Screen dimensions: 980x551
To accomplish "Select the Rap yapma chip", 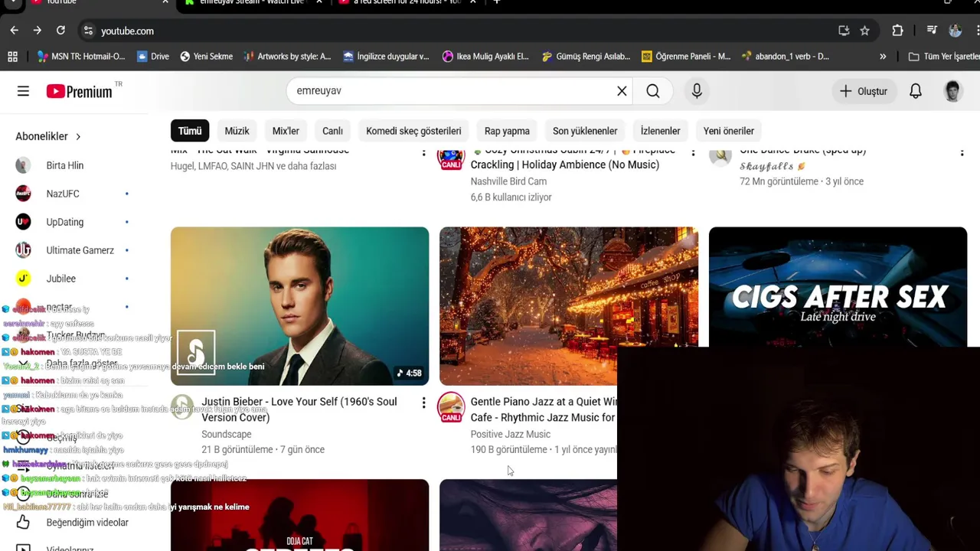I will pyautogui.click(x=507, y=131).
